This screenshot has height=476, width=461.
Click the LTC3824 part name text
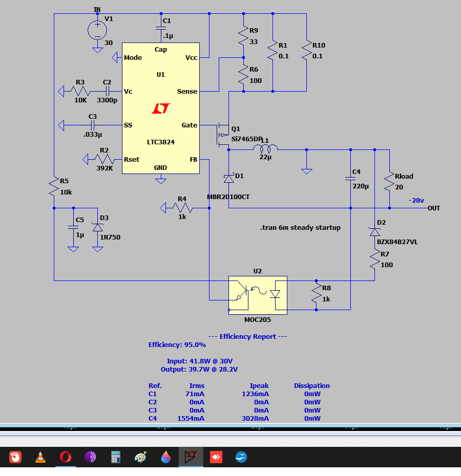pos(161,142)
